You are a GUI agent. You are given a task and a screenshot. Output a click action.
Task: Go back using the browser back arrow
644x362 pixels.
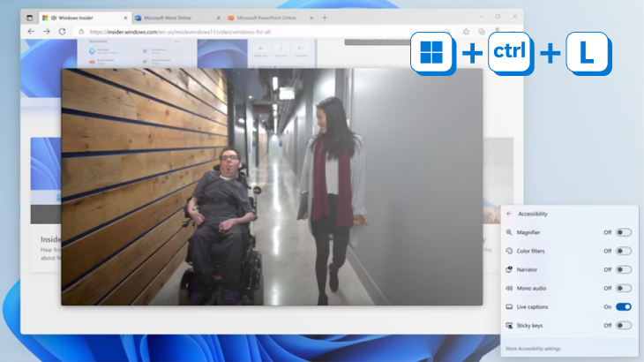click(31, 32)
